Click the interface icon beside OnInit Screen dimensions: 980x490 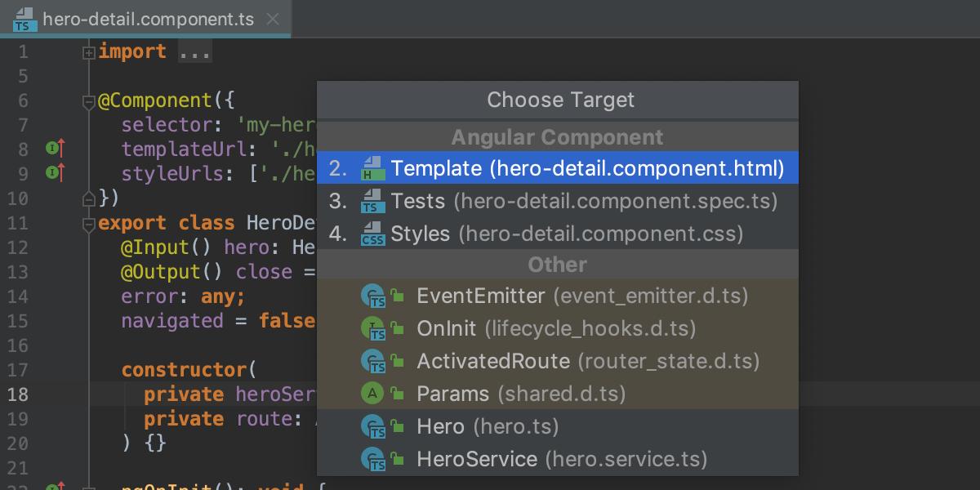(372, 328)
